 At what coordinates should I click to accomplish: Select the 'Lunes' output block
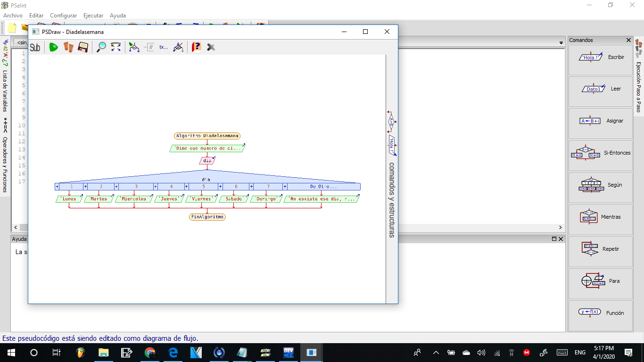click(x=69, y=199)
